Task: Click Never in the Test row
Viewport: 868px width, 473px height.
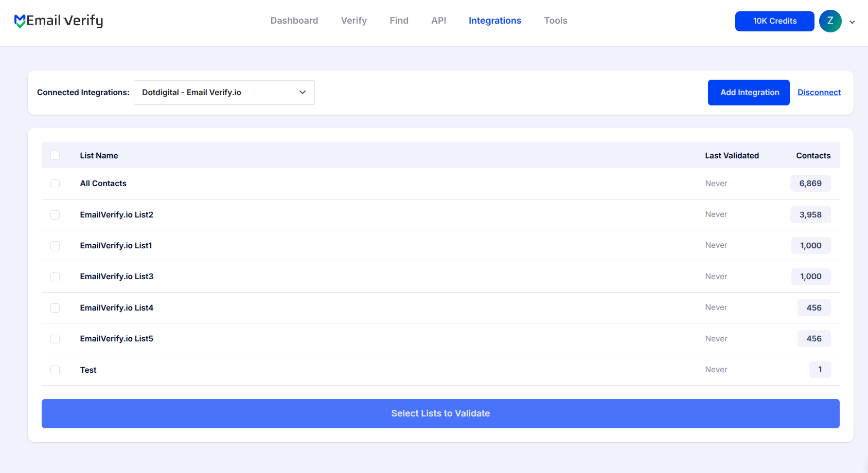Action: pyautogui.click(x=716, y=370)
